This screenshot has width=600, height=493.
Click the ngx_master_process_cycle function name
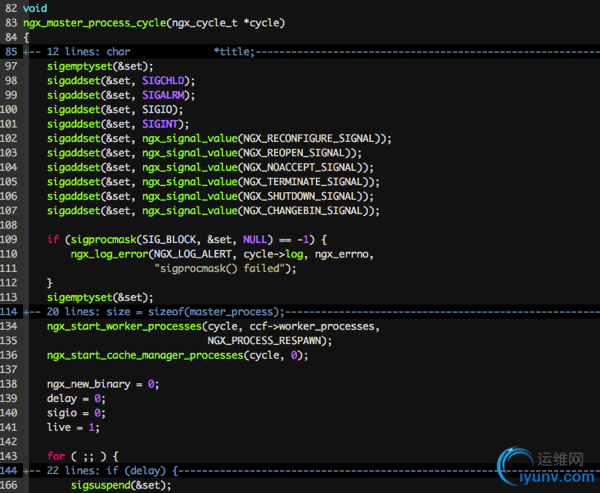tap(95, 23)
